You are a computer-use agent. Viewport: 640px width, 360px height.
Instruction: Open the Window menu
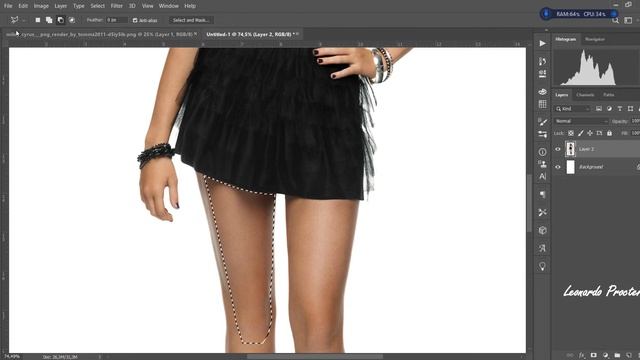click(169, 6)
